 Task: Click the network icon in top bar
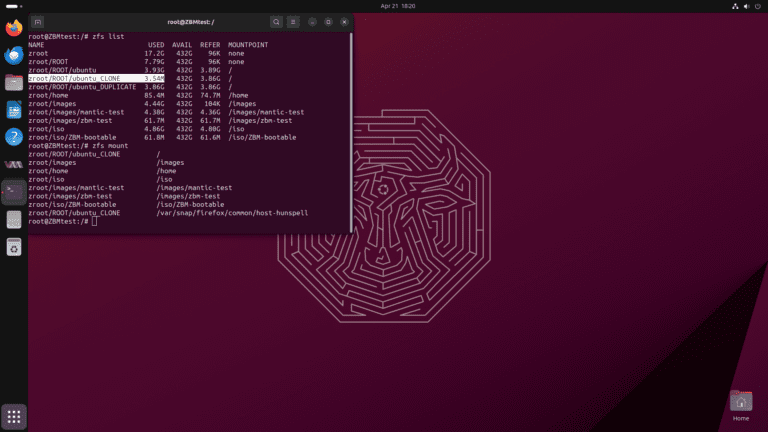point(735,6)
